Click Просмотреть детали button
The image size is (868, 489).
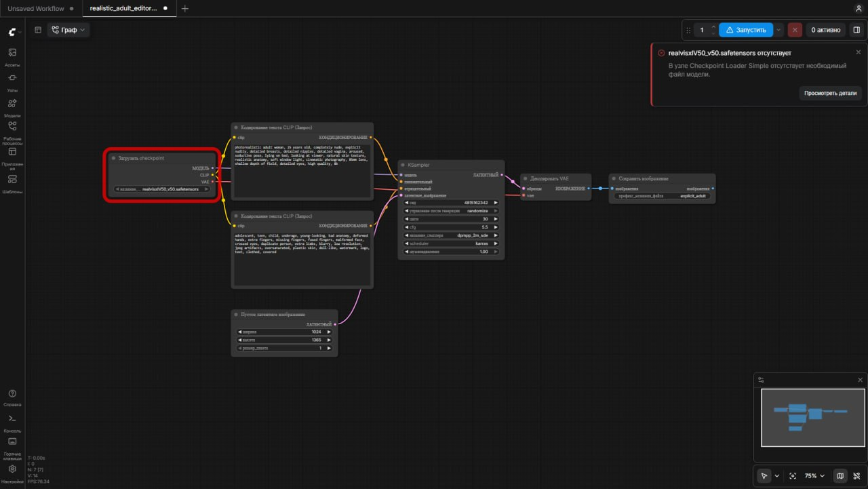(x=830, y=93)
